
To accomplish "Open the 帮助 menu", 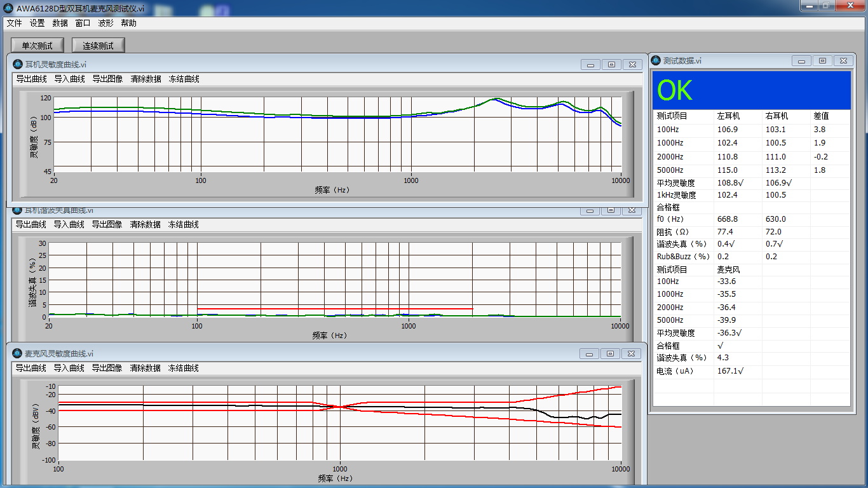I will tap(128, 23).
